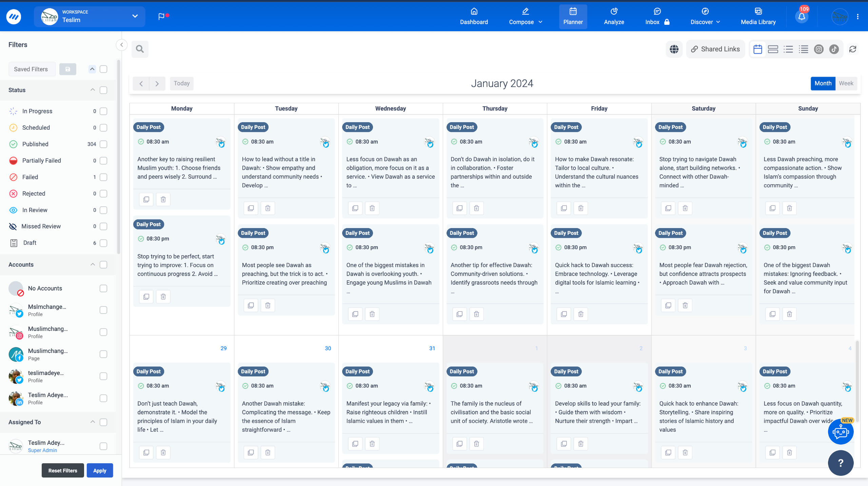The width and height of the screenshot is (868, 486).
Task: Open search in the planner
Action: pos(139,49)
